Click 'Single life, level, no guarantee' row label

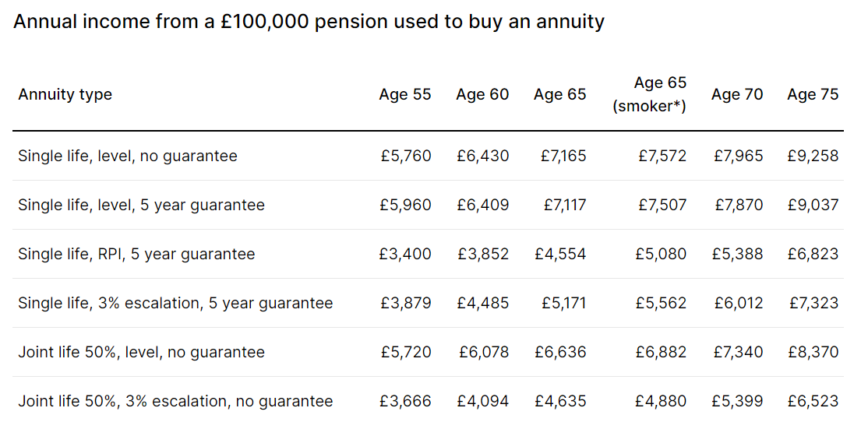pos(128,156)
